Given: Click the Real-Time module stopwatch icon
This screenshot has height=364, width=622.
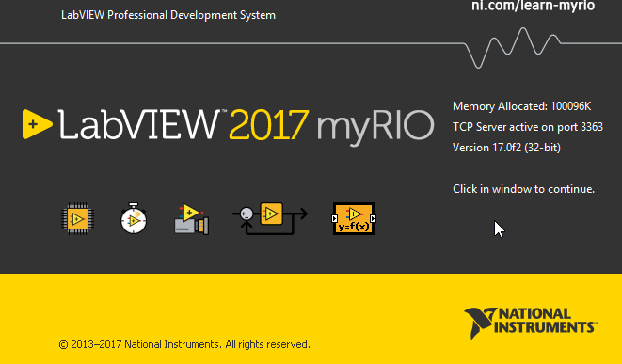Looking at the screenshot, I should 134,218.
